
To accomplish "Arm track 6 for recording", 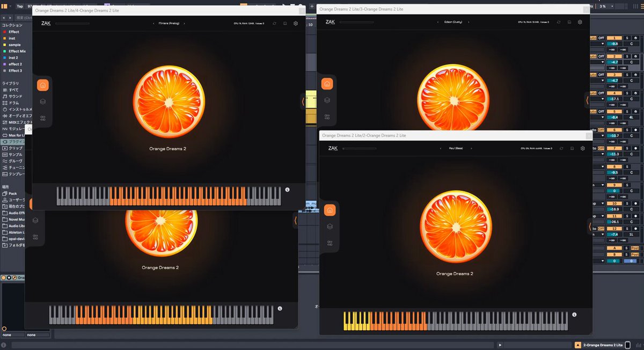I will 635,129.
